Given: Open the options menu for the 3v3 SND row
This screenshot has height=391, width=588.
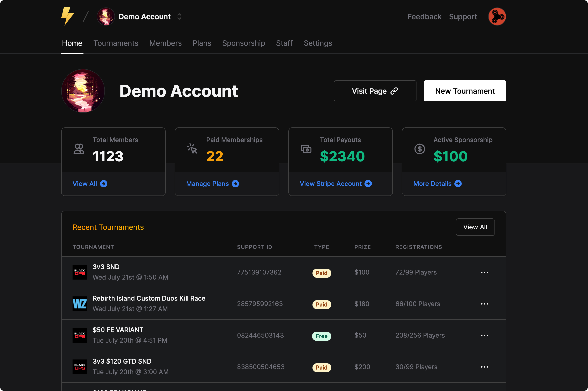Looking at the screenshot, I should click(x=484, y=272).
